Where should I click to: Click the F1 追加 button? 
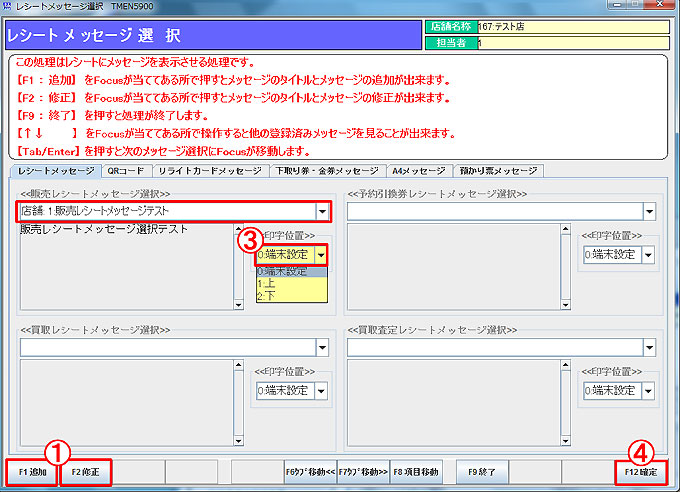click(x=32, y=472)
